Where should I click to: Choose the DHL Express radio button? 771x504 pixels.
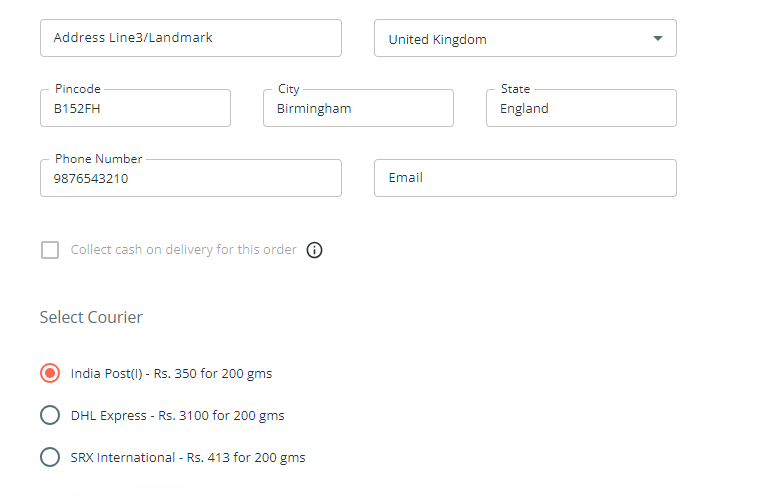click(50, 415)
